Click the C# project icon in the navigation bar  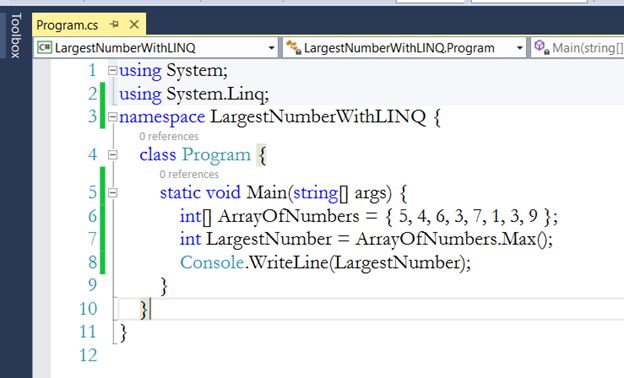pyautogui.click(x=44, y=48)
